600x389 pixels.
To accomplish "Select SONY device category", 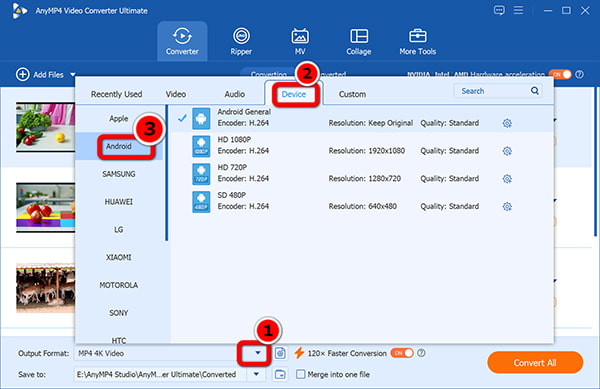I will [x=119, y=313].
